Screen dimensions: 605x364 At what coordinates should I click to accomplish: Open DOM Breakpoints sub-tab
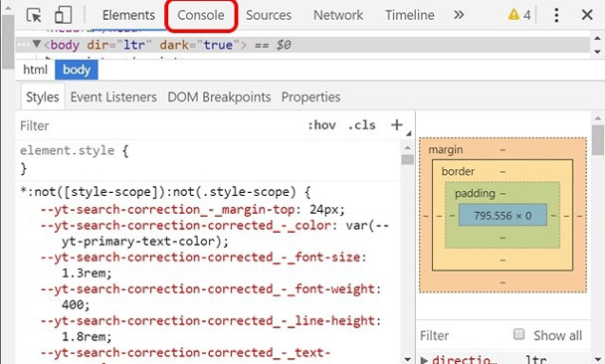[x=219, y=96]
